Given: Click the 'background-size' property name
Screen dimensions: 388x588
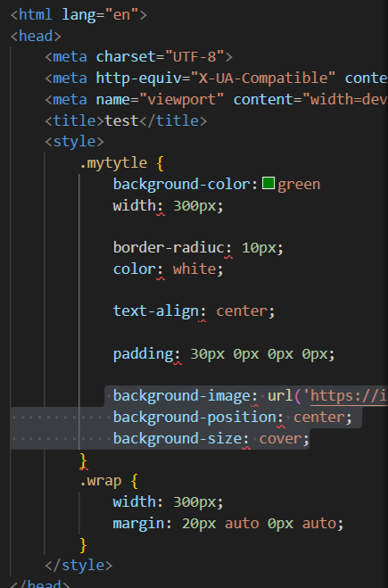Looking at the screenshot, I should click(177, 439).
